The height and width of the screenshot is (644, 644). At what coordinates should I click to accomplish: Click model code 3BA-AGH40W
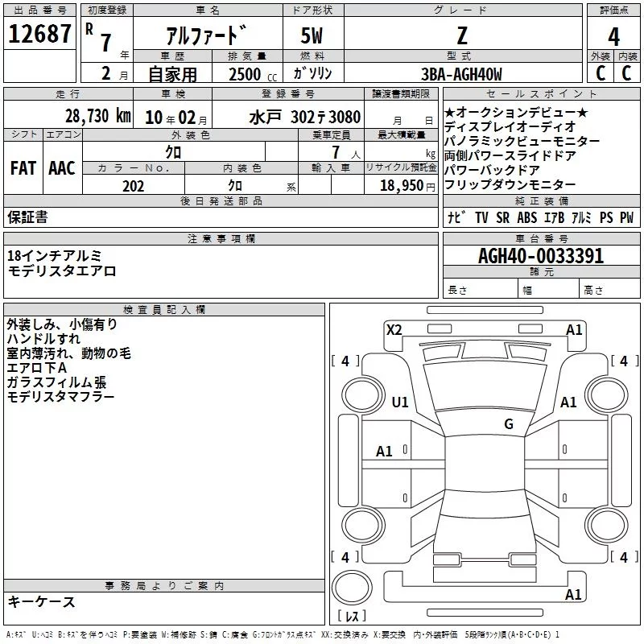pos(461,74)
